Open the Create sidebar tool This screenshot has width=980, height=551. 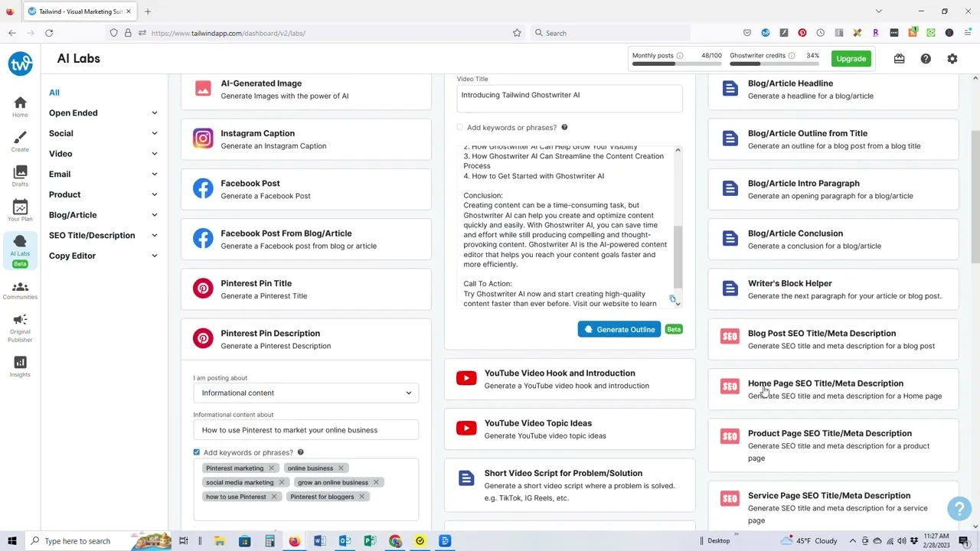tap(20, 141)
